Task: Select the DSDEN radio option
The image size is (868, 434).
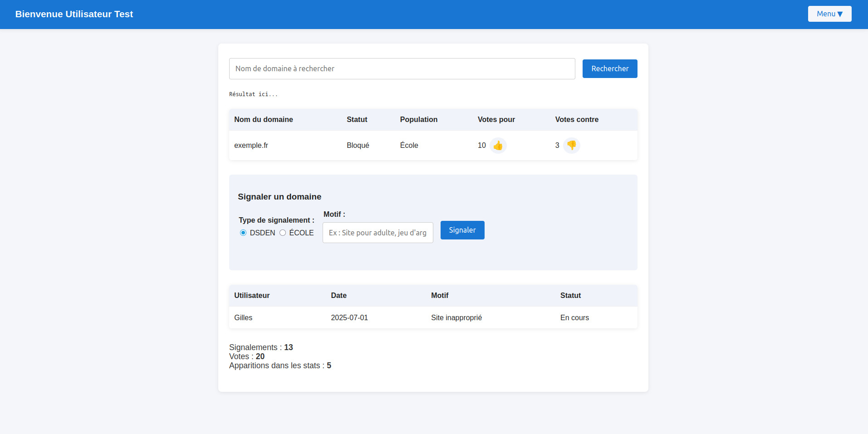Action: click(243, 233)
